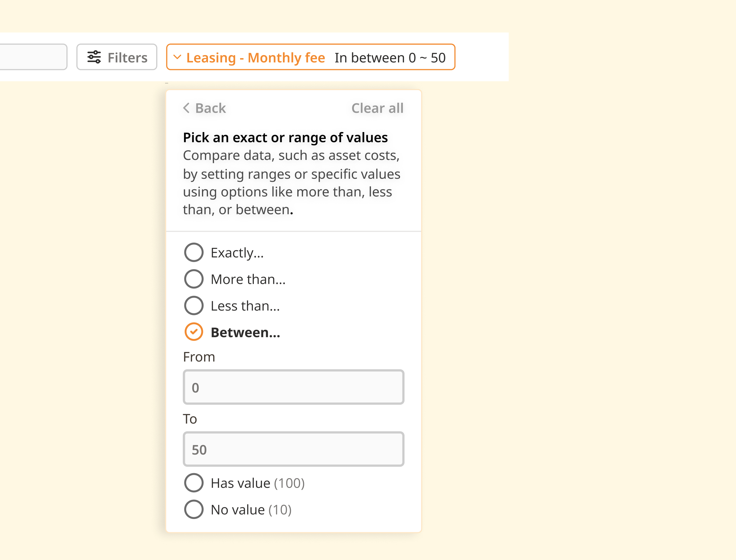The height and width of the screenshot is (560, 736).
Task: Collapse the Leasing filter chip chevron
Action: tap(177, 57)
